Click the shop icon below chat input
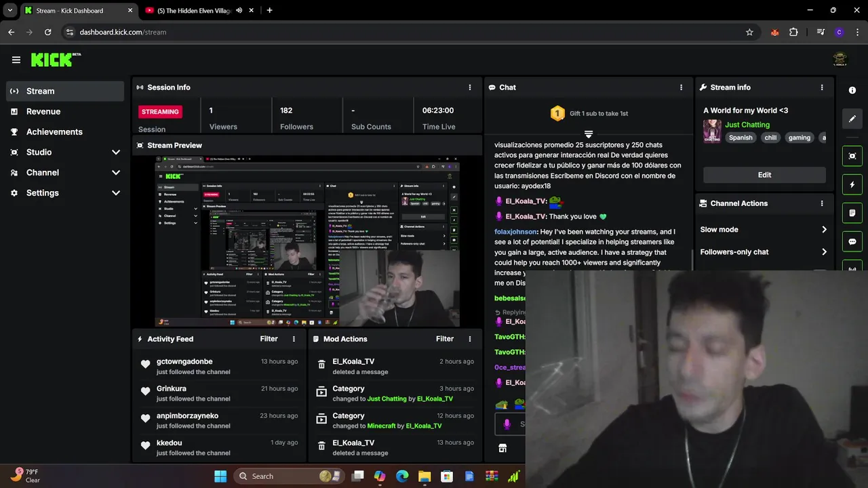Viewport: 868px width, 488px height. point(502,448)
